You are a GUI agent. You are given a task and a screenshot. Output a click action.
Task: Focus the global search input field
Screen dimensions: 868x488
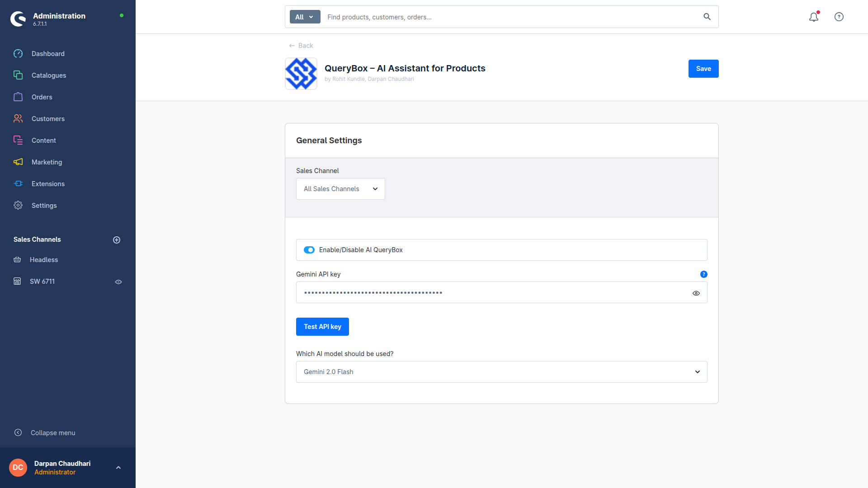click(x=511, y=17)
